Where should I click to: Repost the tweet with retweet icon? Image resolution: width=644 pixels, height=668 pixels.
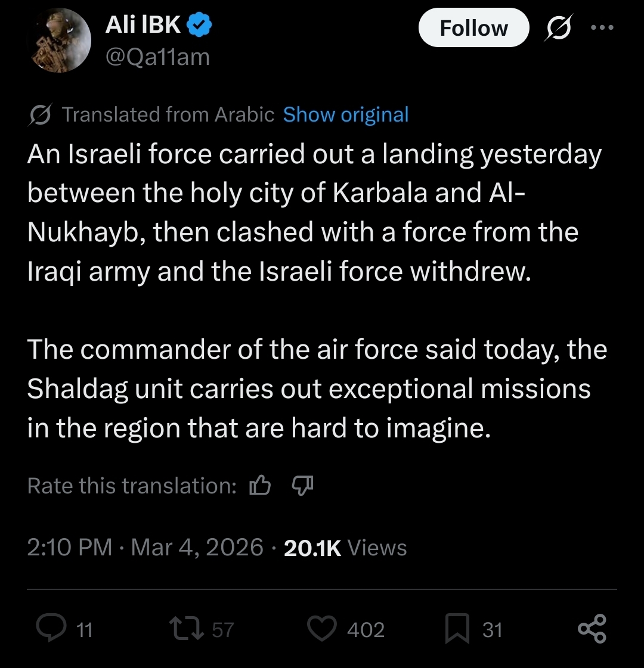185,629
